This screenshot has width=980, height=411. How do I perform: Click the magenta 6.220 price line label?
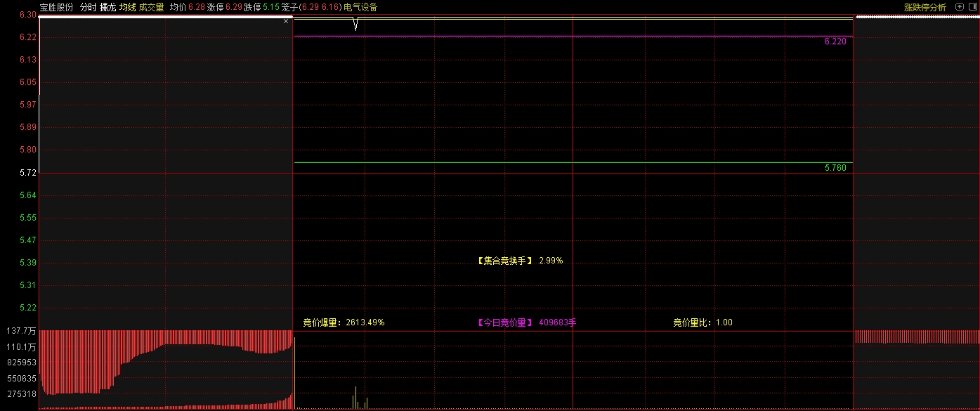pos(835,41)
